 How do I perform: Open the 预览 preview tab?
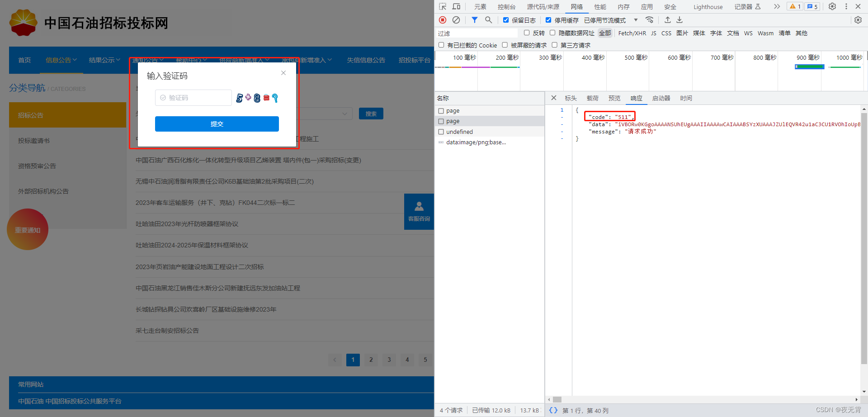coord(614,98)
